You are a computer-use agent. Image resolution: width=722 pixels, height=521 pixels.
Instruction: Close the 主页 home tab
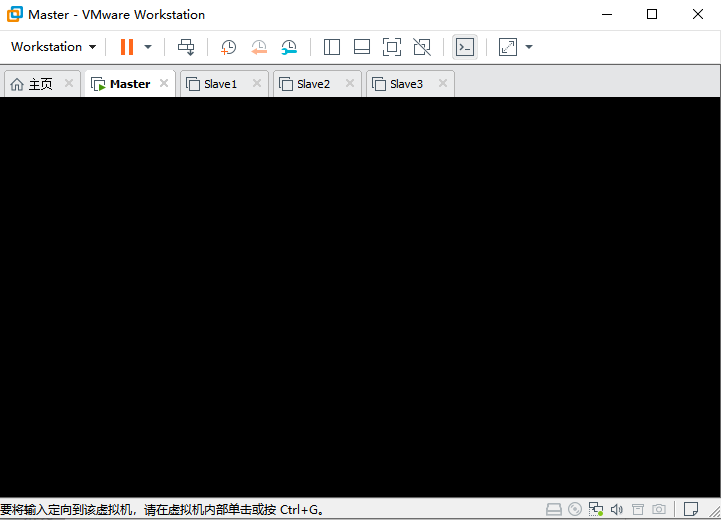click(69, 83)
